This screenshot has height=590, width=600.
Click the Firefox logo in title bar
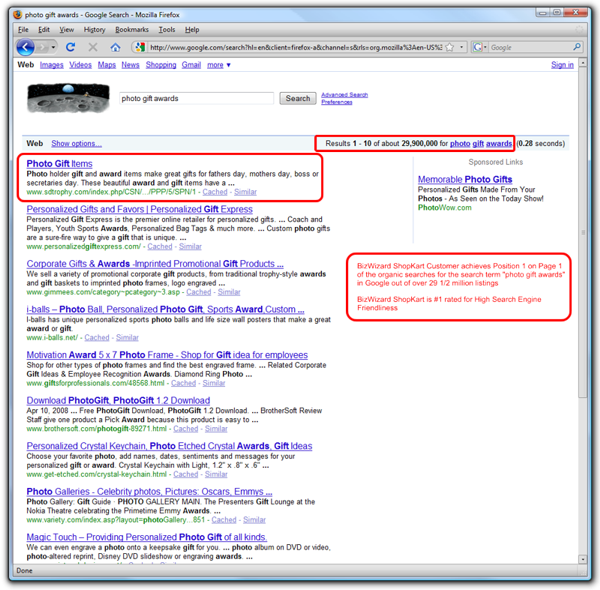[18, 15]
